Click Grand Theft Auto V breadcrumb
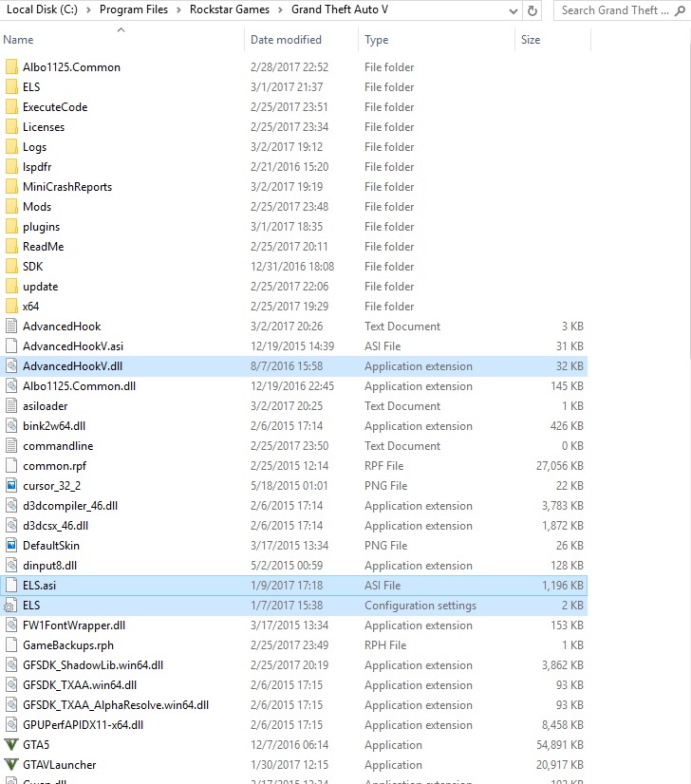 tap(340, 9)
